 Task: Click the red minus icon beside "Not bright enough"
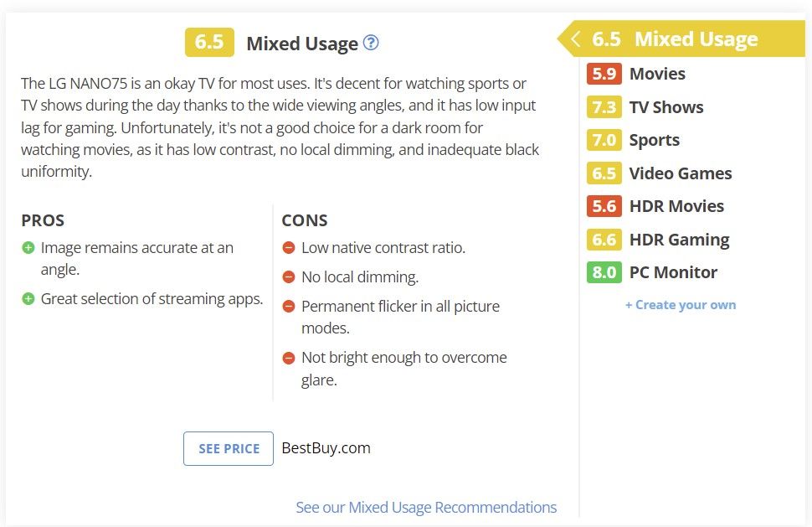[289, 358]
